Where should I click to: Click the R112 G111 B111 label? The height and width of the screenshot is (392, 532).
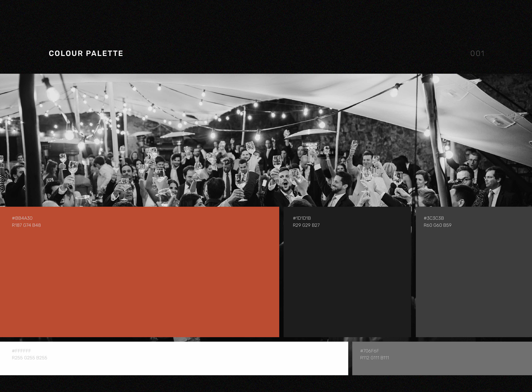tap(374, 358)
